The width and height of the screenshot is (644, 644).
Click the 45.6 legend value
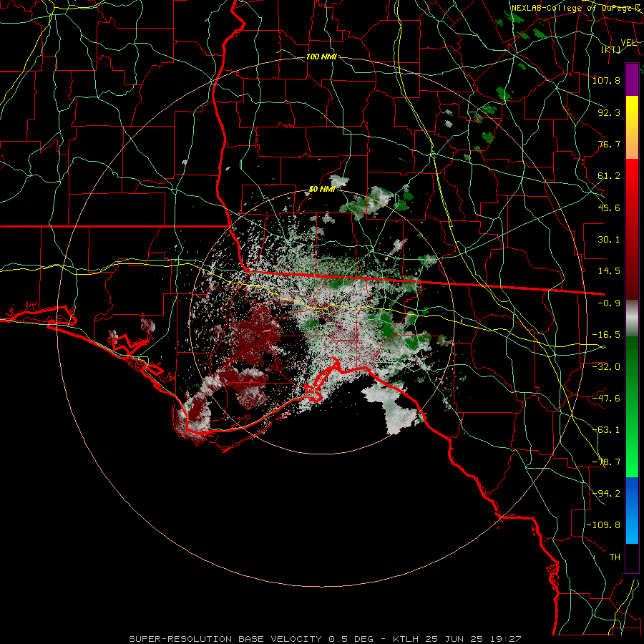609,208
